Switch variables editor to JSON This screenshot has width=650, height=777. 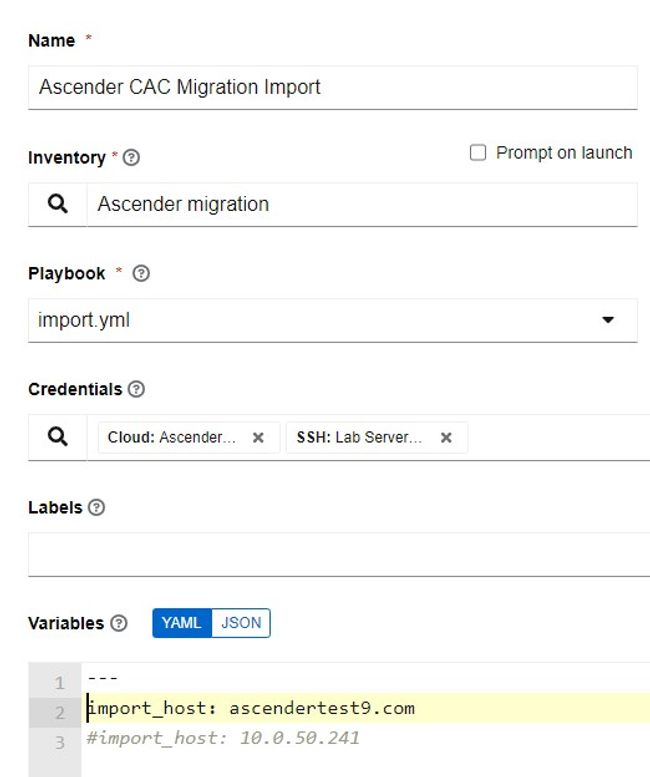tap(241, 623)
